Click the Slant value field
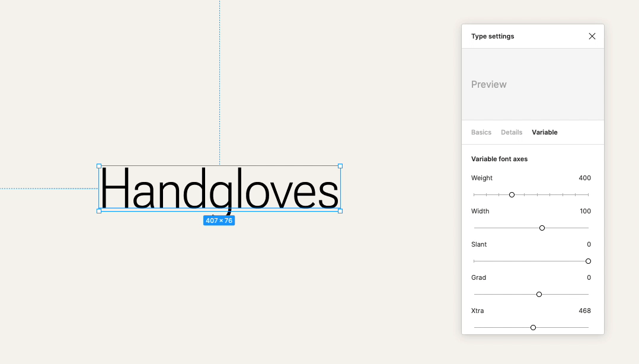The image size is (639, 364). coord(589,244)
